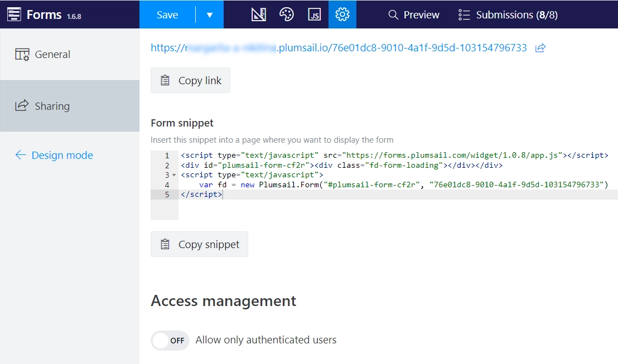Click 'Insert this snippet into a page' hint

click(x=272, y=140)
